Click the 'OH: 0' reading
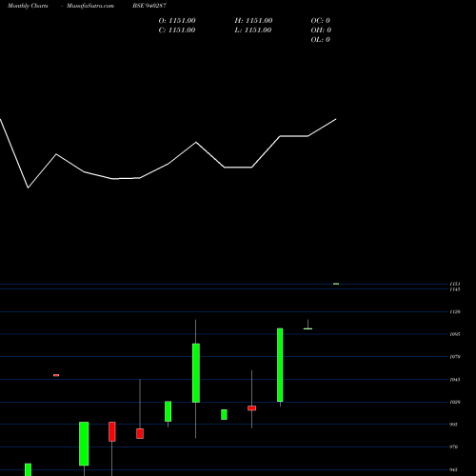476x476 pixels. pyautogui.click(x=321, y=30)
